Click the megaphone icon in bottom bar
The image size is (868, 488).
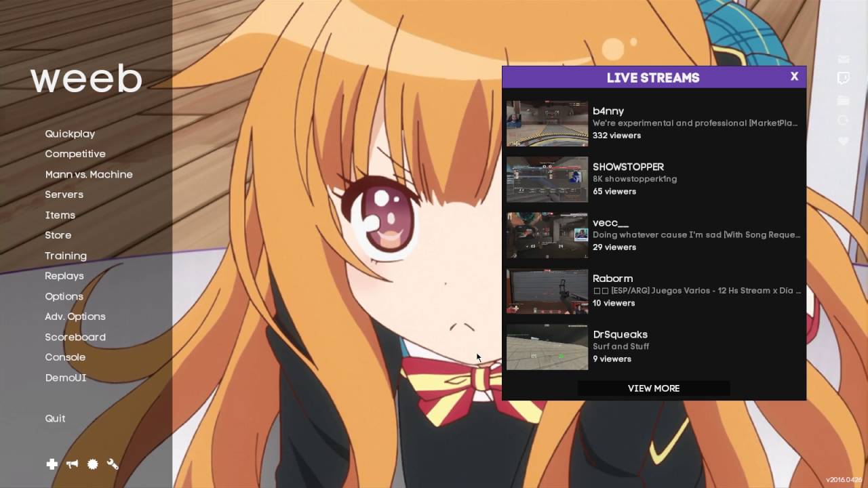point(72,464)
